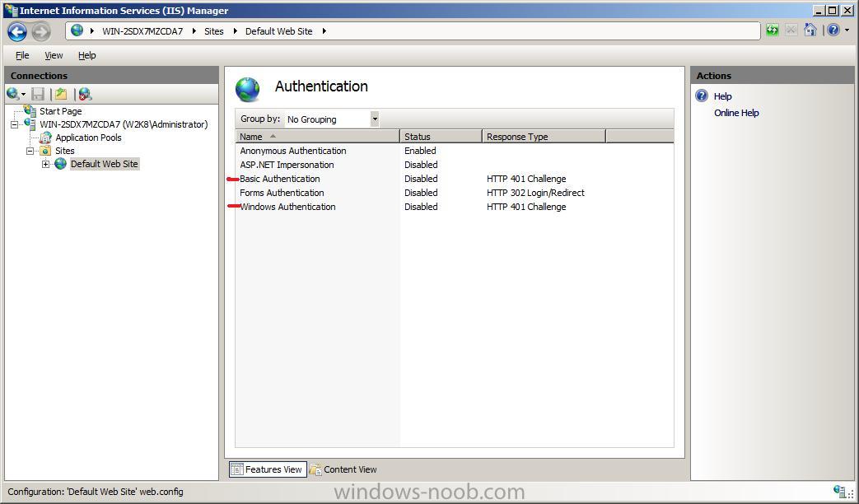Collapse the Sites tree node
This screenshot has width=859, height=504.
pyautogui.click(x=30, y=152)
